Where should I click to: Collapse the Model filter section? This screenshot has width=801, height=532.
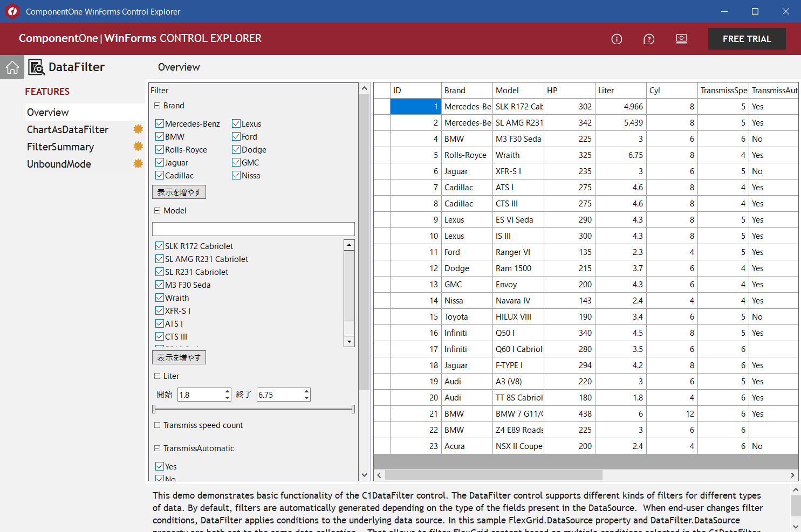[x=158, y=211]
